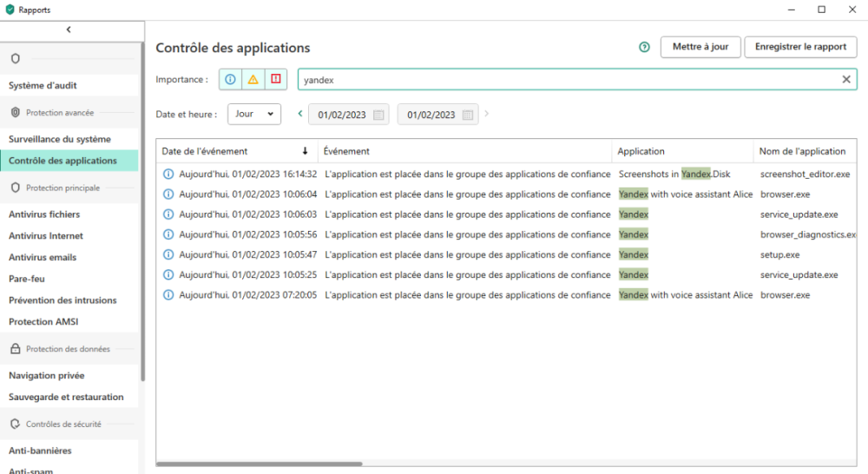The image size is (868, 474).
Task: Click the Mettre à jour button
Action: (700, 47)
